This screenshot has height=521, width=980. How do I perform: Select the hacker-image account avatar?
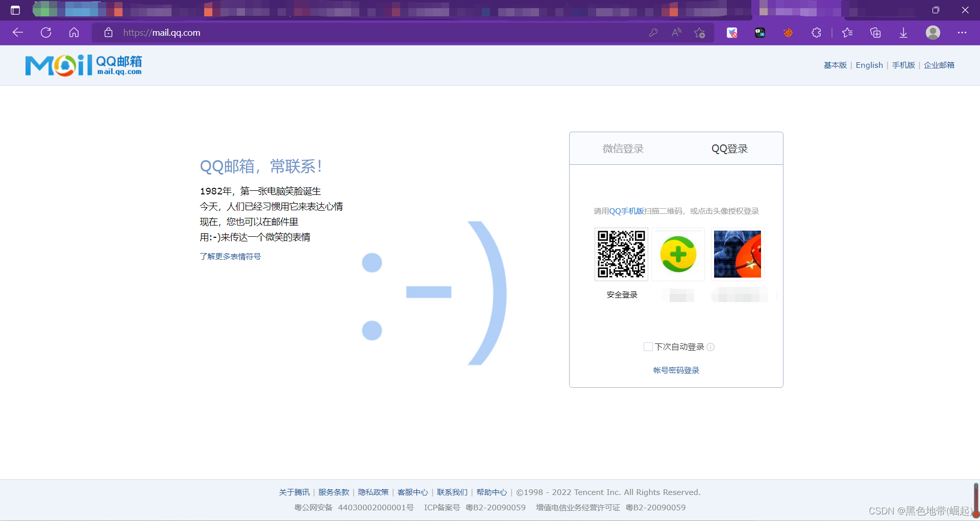click(738, 254)
